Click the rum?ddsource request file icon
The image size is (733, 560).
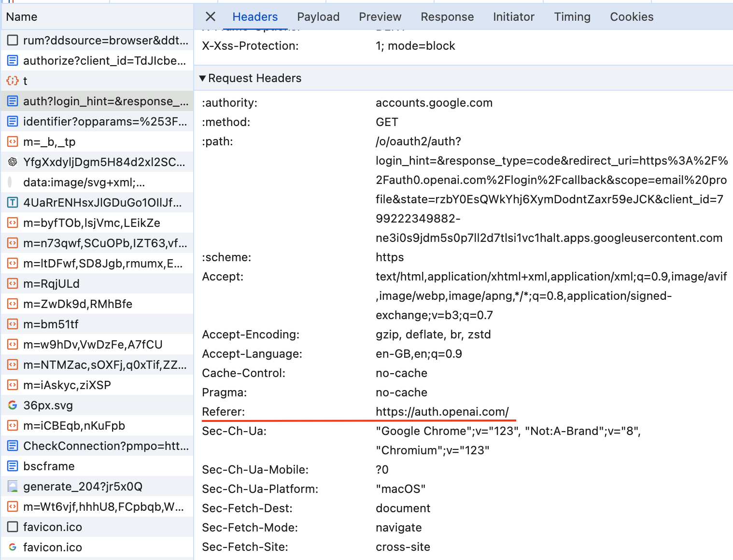tap(13, 41)
